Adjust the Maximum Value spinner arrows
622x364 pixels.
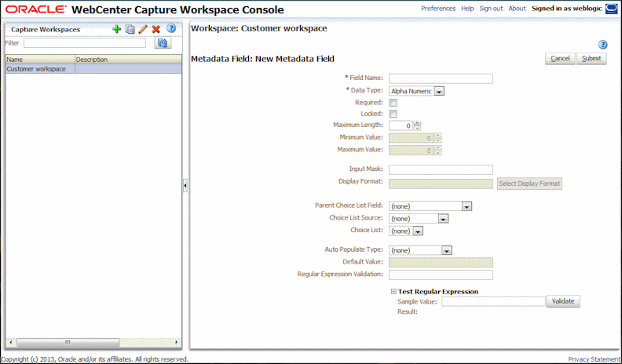pos(438,150)
